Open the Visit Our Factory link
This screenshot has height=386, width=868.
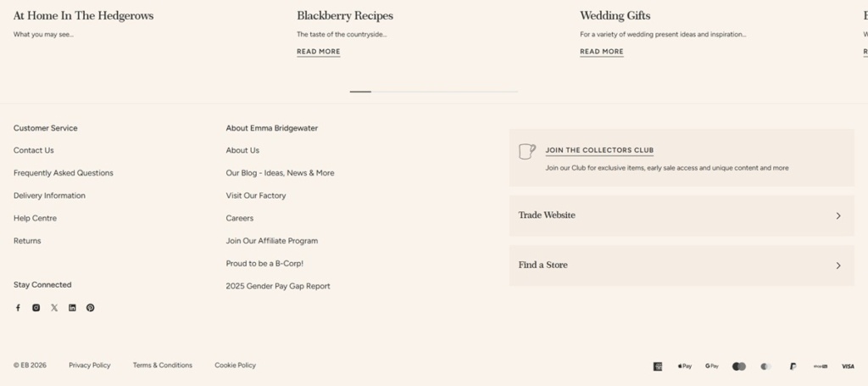tap(256, 195)
